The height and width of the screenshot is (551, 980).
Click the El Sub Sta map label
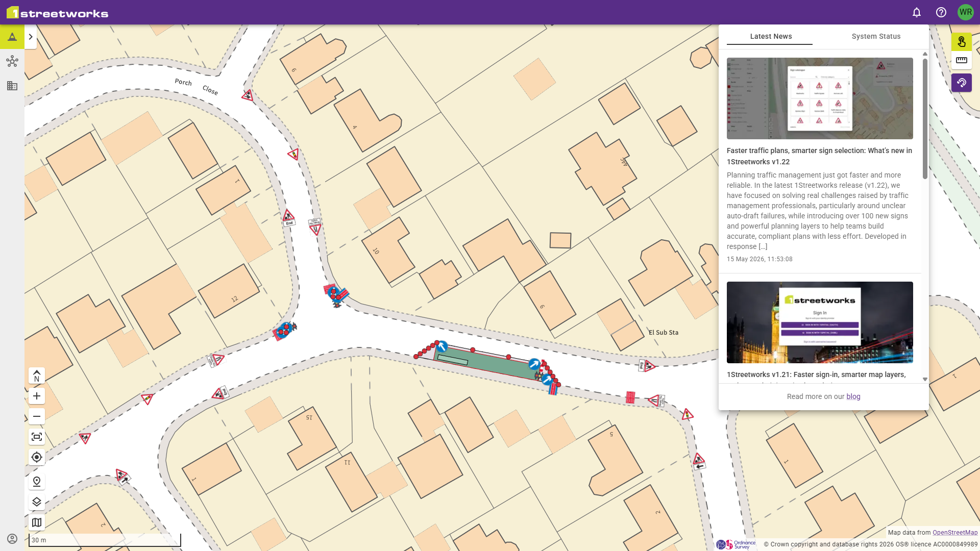pyautogui.click(x=664, y=333)
